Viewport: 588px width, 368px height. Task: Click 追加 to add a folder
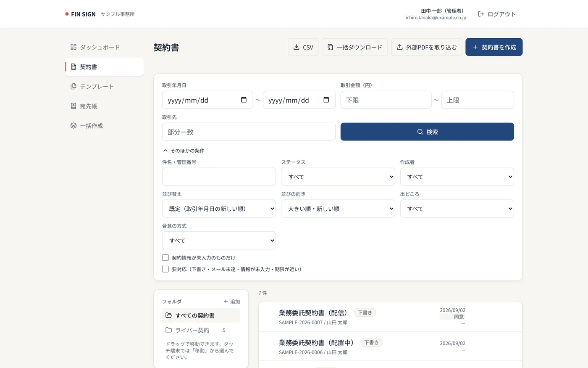[232, 302]
